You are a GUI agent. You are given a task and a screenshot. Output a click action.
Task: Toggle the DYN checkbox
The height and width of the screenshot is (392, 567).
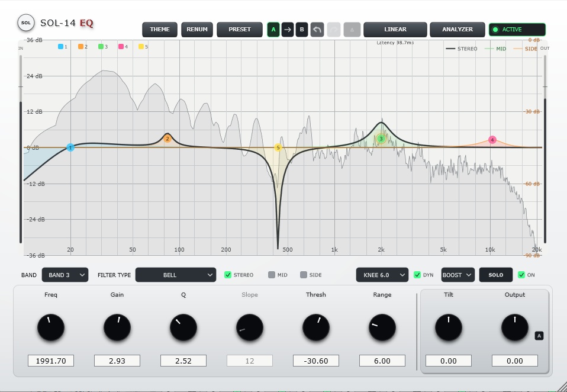417,275
